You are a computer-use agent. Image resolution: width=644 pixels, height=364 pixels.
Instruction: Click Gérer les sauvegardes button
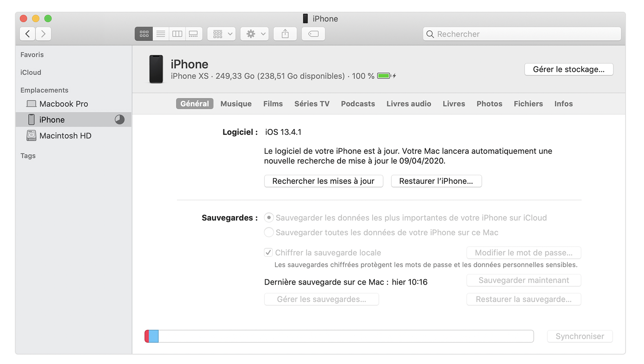point(322,299)
